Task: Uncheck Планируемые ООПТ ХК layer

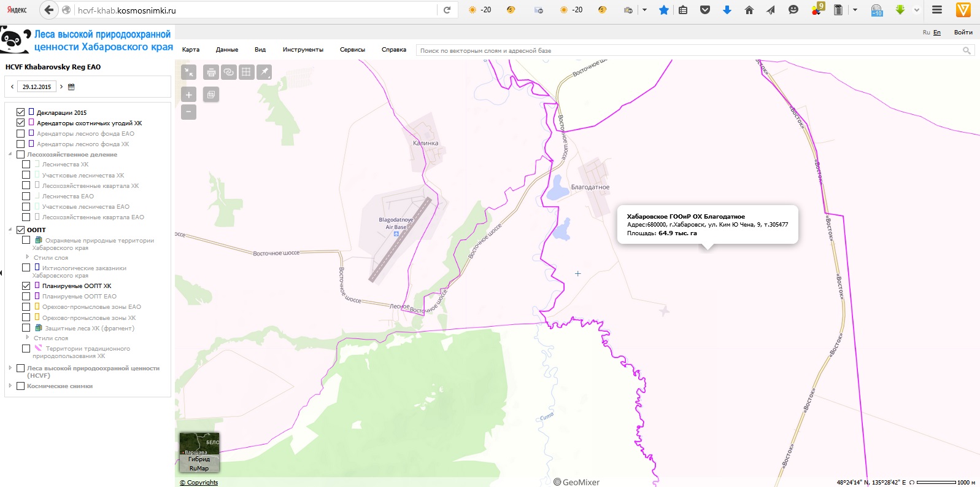Action: click(26, 286)
